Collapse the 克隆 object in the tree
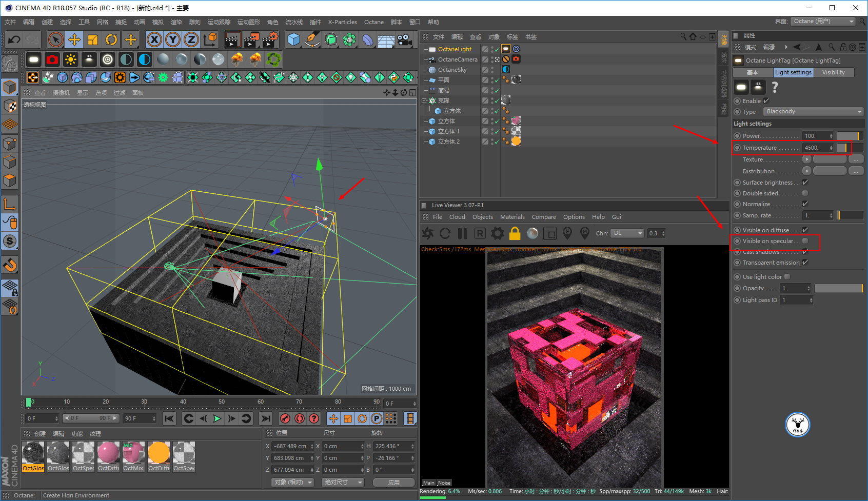 pyautogui.click(x=425, y=101)
